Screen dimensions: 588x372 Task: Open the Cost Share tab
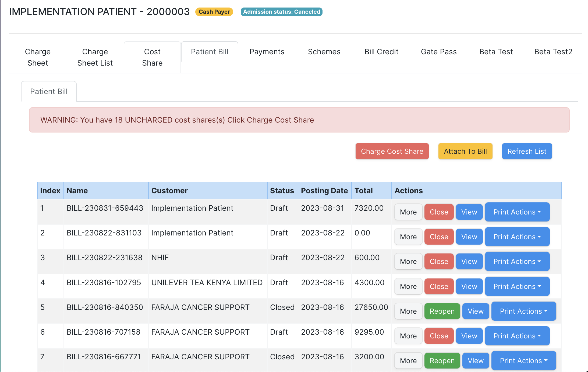click(x=152, y=57)
